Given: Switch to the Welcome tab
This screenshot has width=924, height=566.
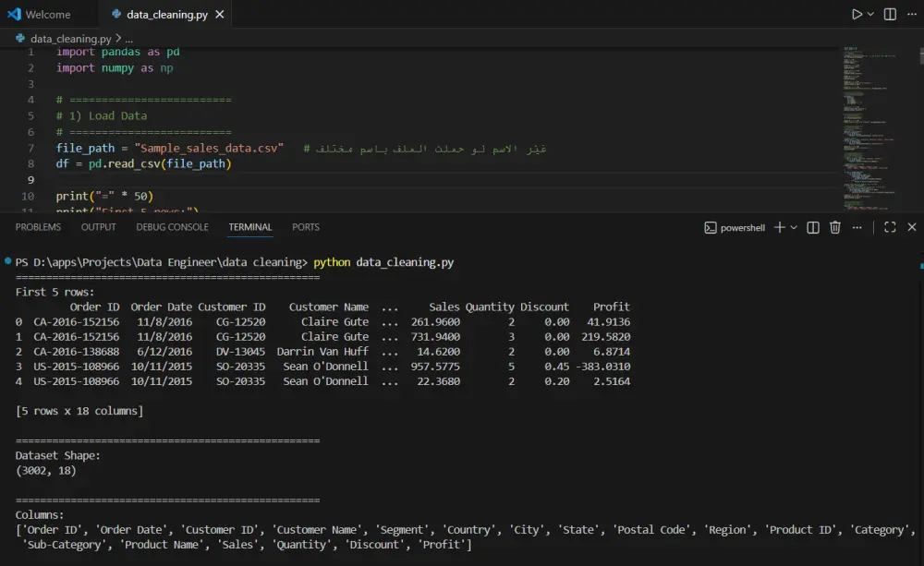Looking at the screenshot, I should tap(46, 14).
